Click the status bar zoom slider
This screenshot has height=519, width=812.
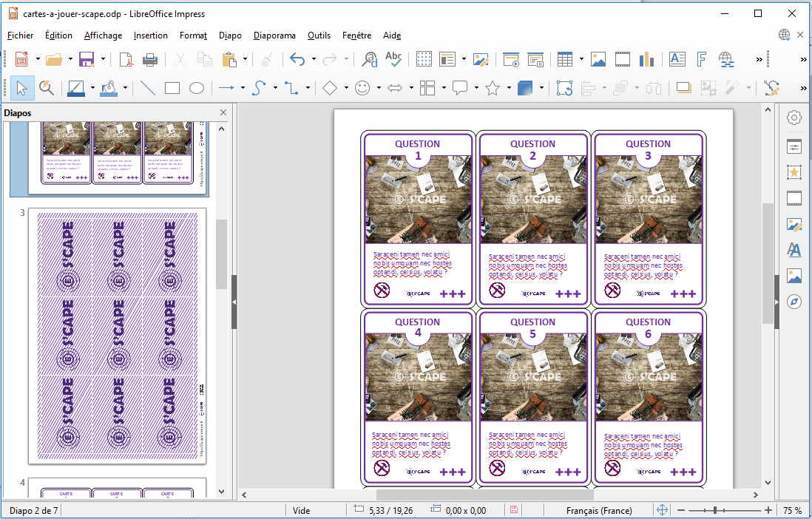pos(725,510)
